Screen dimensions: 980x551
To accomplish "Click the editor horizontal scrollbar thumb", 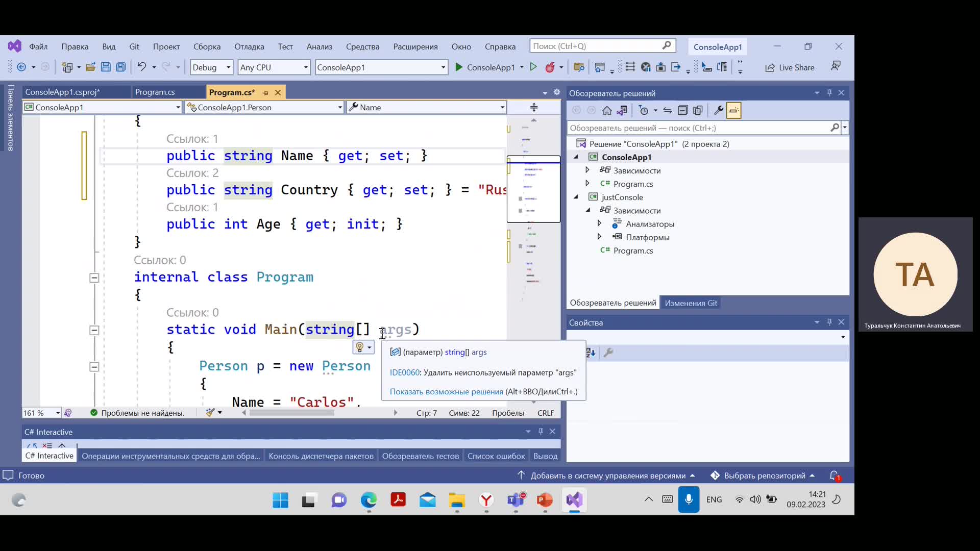I will [x=291, y=413].
